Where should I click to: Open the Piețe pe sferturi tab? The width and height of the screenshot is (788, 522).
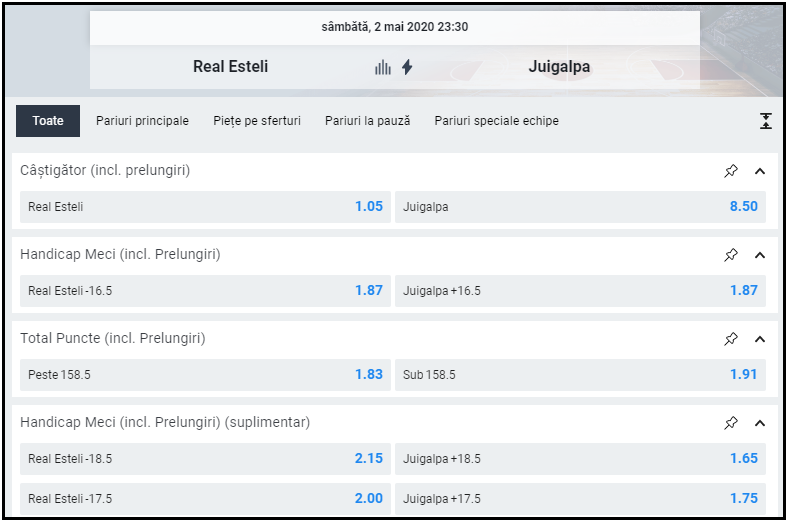(256, 121)
